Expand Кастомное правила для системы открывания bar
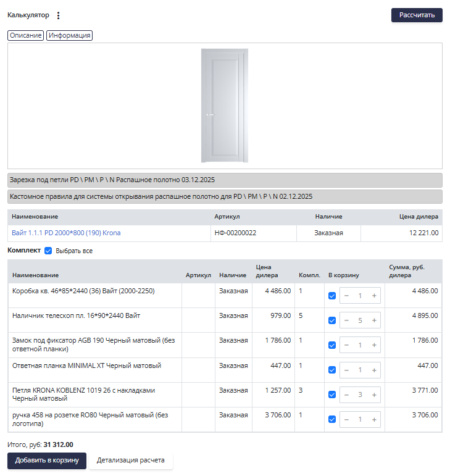The width and height of the screenshot is (450, 476). tap(225, 196)
